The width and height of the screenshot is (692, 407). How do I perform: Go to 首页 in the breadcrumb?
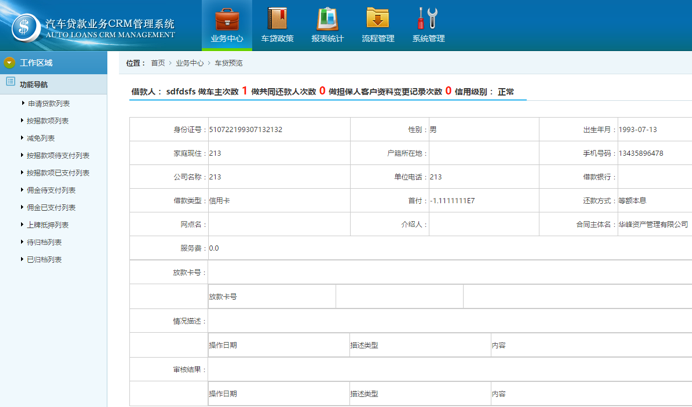click(x=158, y=63)
